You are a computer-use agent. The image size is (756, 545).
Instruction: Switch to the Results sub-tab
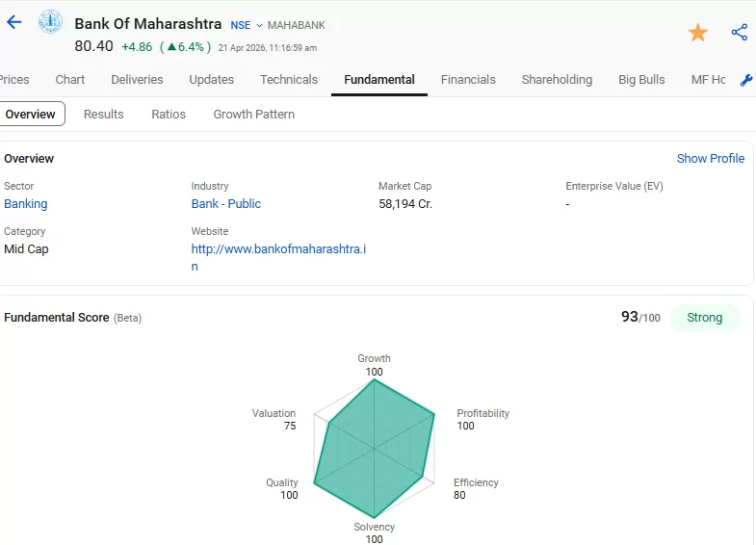pyautogui.click(x=104, y=115)
